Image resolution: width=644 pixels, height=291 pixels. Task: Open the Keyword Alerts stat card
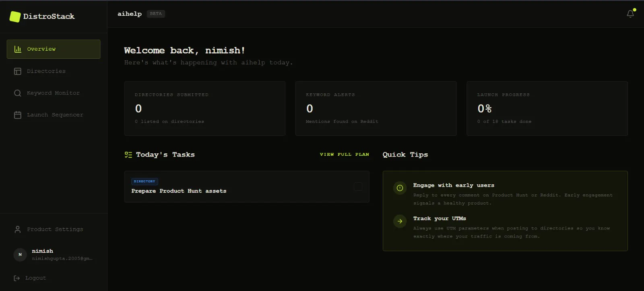pos(376,109)
